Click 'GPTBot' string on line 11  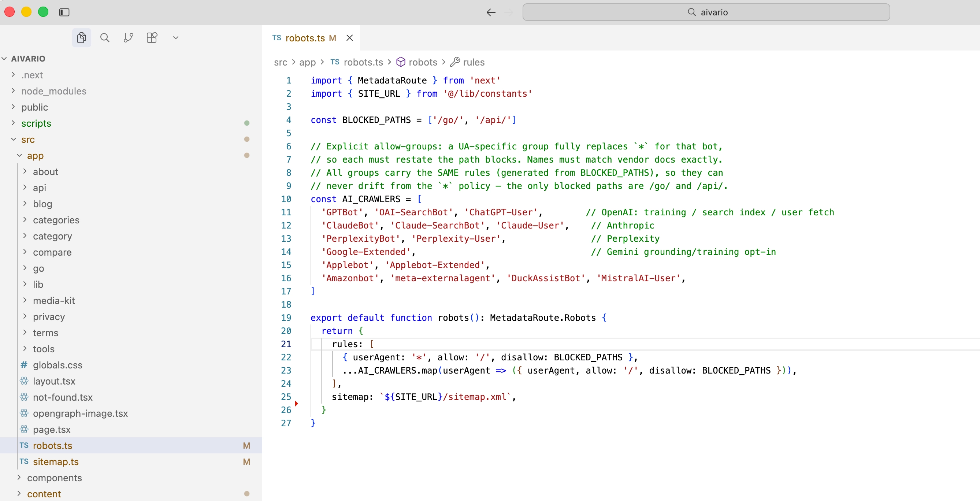click(x=342, y=212)
